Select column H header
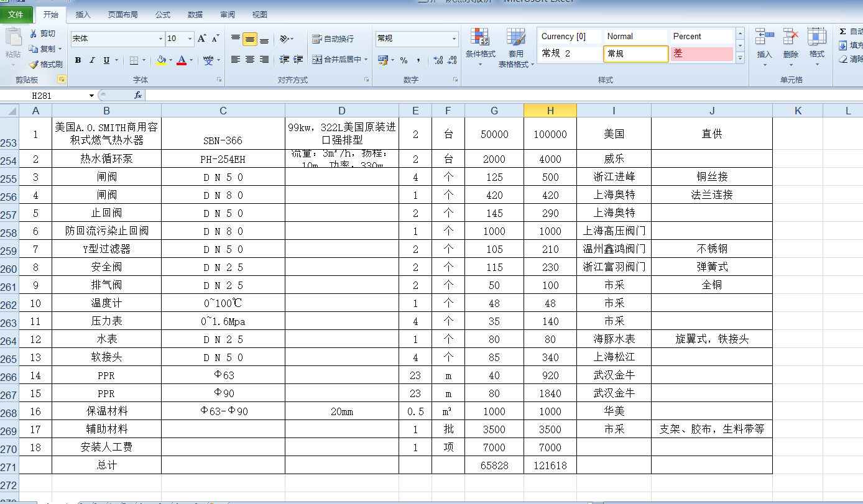 pyautogui.click(x=550, y=111)
